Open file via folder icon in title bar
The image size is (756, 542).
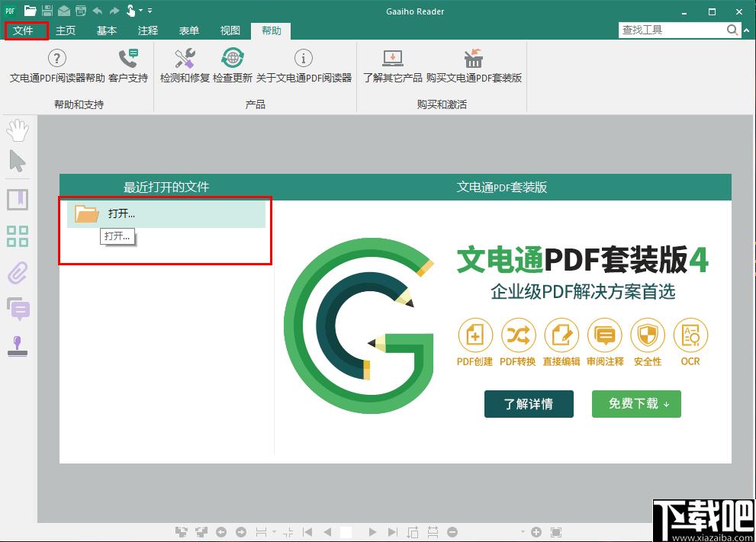[x=30, y=11]
